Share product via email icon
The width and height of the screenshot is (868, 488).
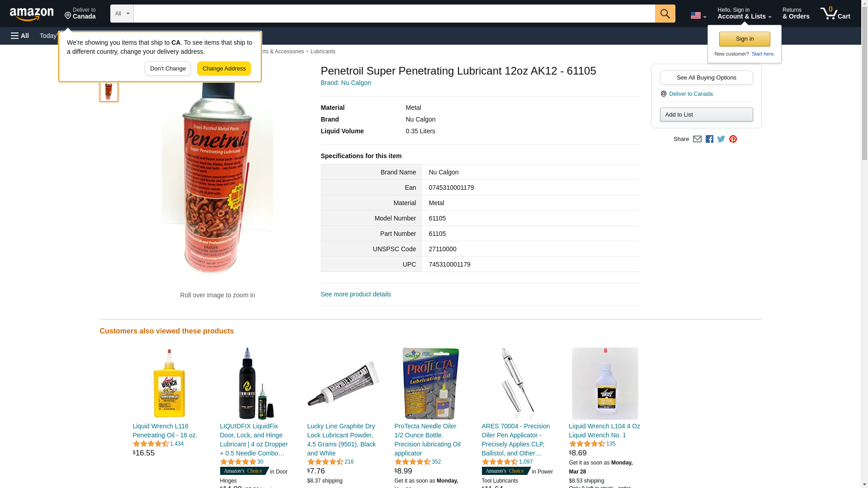[x=697, y=139]
